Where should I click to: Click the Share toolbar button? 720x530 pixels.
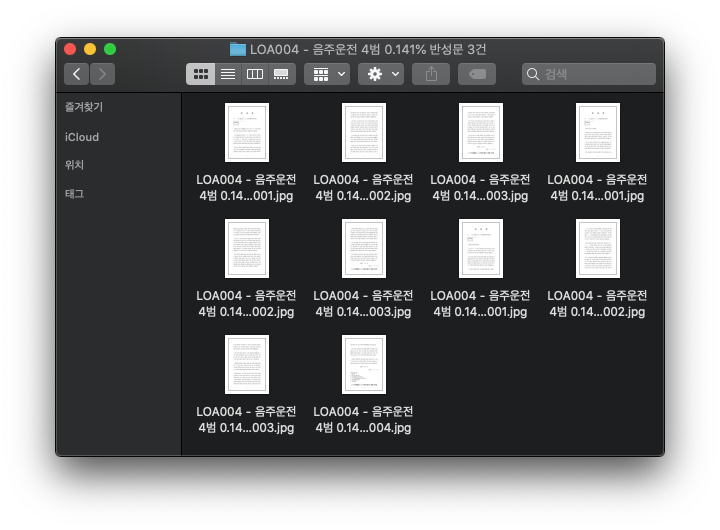431,74
